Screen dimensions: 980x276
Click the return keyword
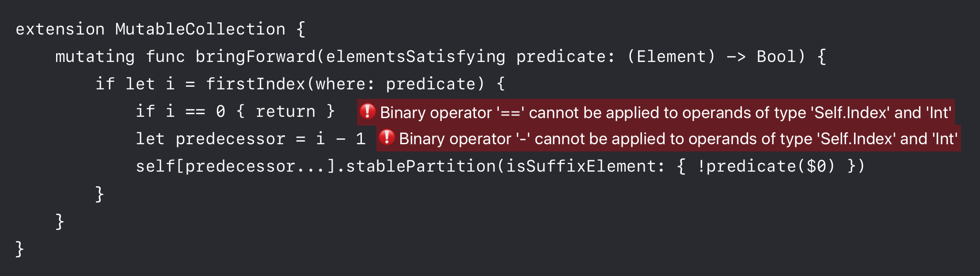click(285, 111)
